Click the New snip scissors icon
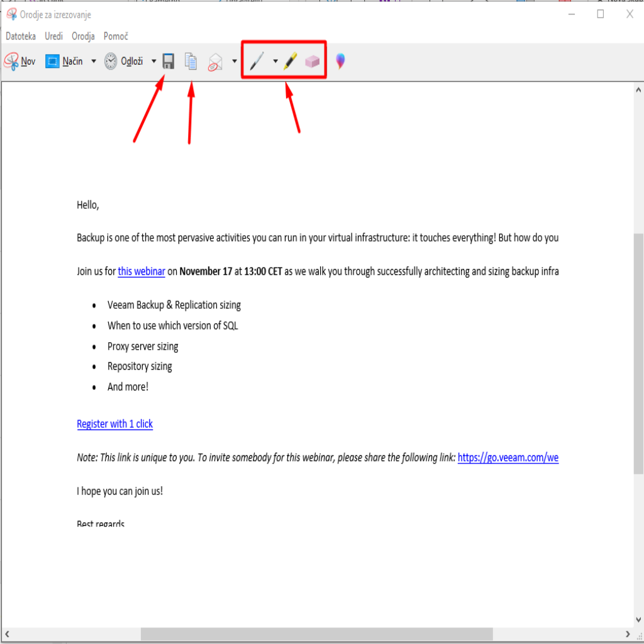Viewport: 644px width, 644px height. tap(11, 61)
